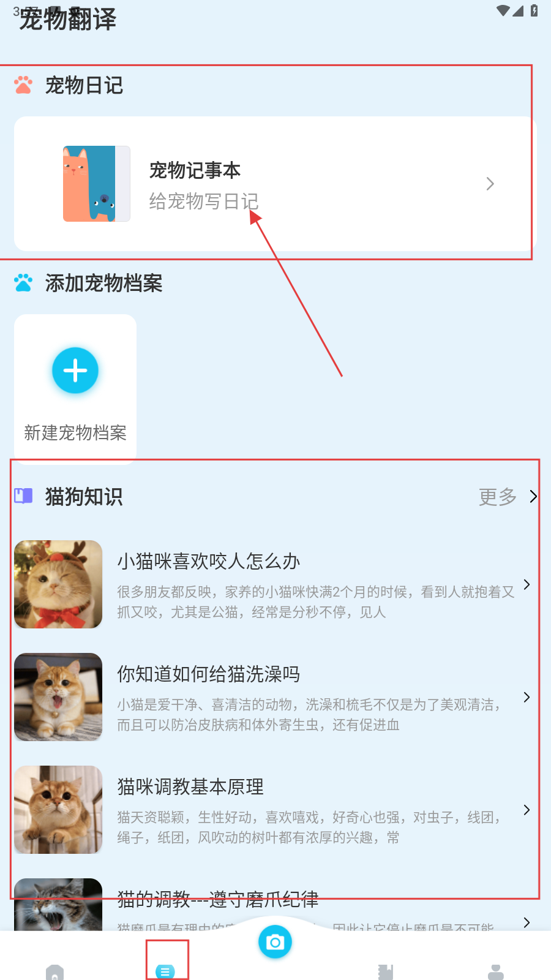
Task: Switch to the home tab icon at bottom left
Action: click(54, 972)
